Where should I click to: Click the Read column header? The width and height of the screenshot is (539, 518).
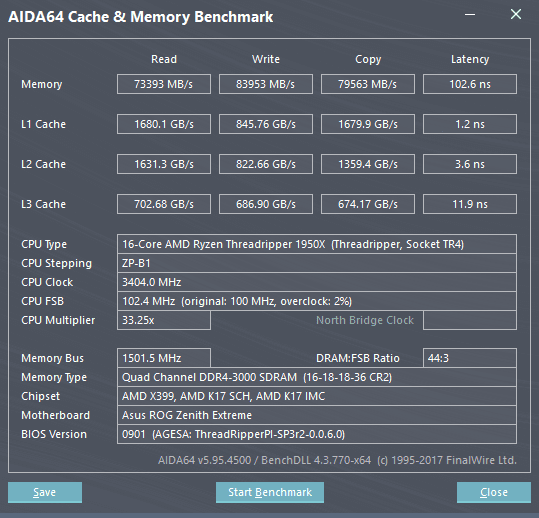[x=164, y=59]
